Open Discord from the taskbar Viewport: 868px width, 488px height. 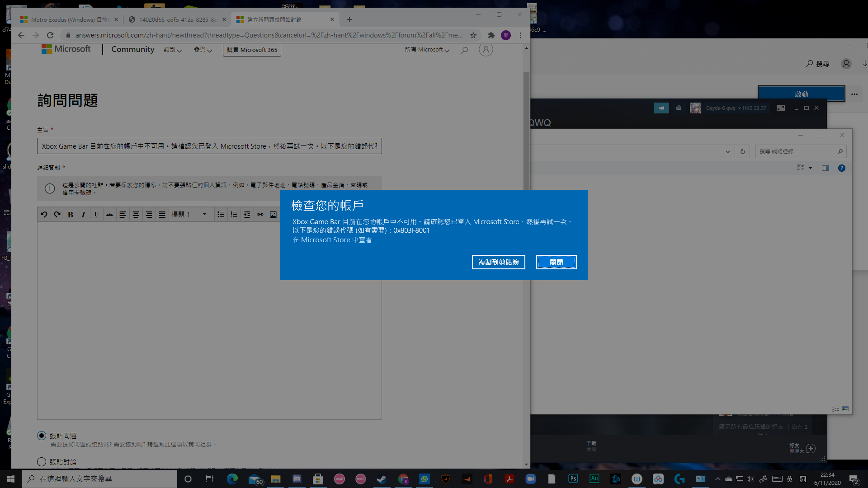point(297,479)
